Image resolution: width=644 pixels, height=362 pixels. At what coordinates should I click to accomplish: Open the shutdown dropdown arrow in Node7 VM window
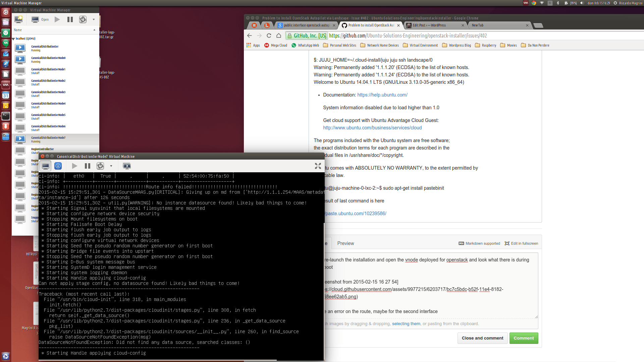(x=111, y=166)
